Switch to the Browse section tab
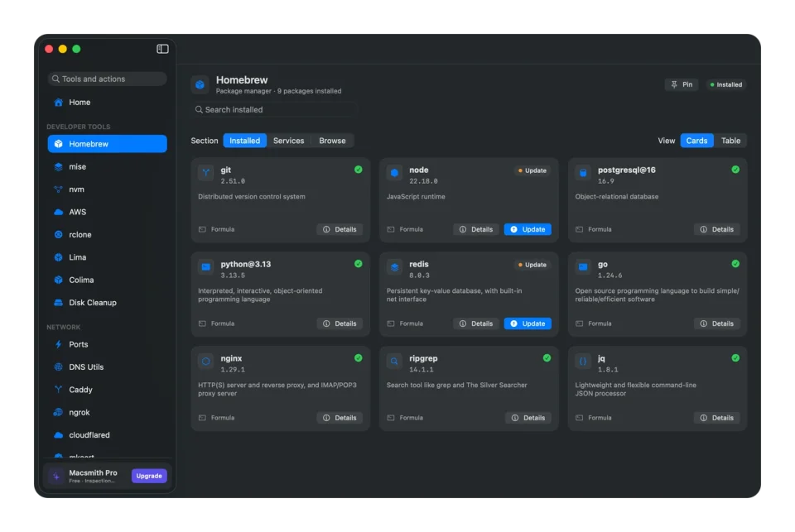The width and height of the screenshot is (795, 532). point(332,141)
